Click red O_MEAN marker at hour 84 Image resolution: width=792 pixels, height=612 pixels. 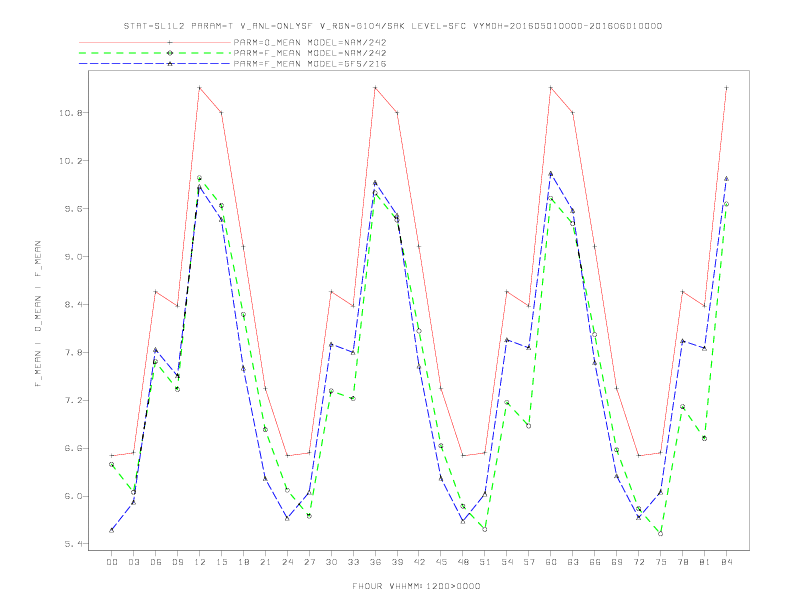pyautogui.click(x=727, y=88)
